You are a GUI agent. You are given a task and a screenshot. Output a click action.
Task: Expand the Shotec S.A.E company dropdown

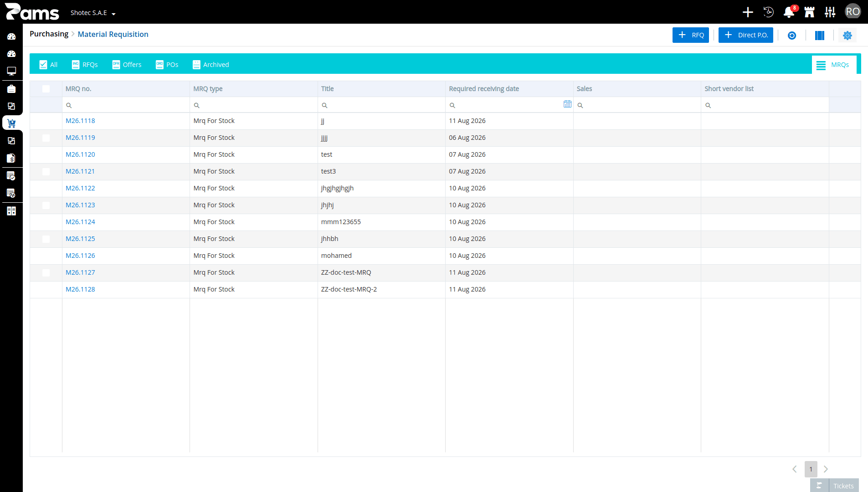click(x=93, y=13)
